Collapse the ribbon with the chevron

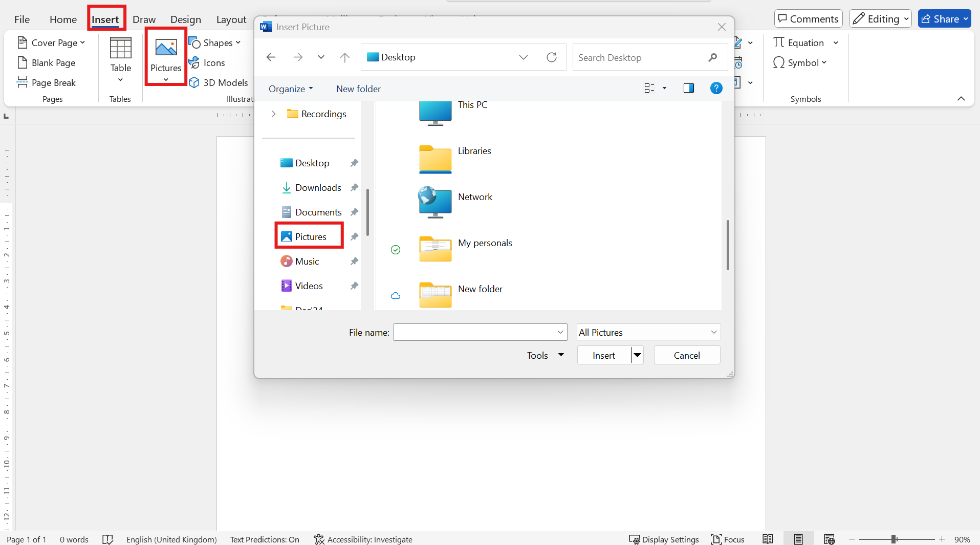(961, 99)
